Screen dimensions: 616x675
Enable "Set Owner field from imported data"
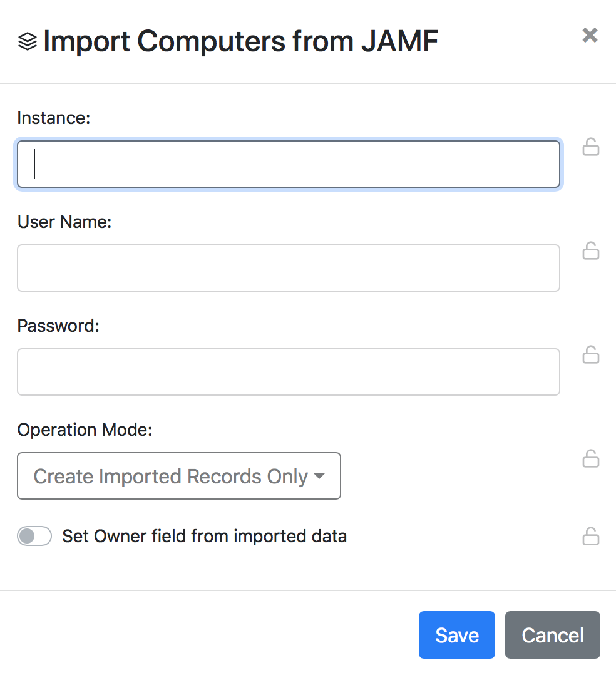click(34, 536)
